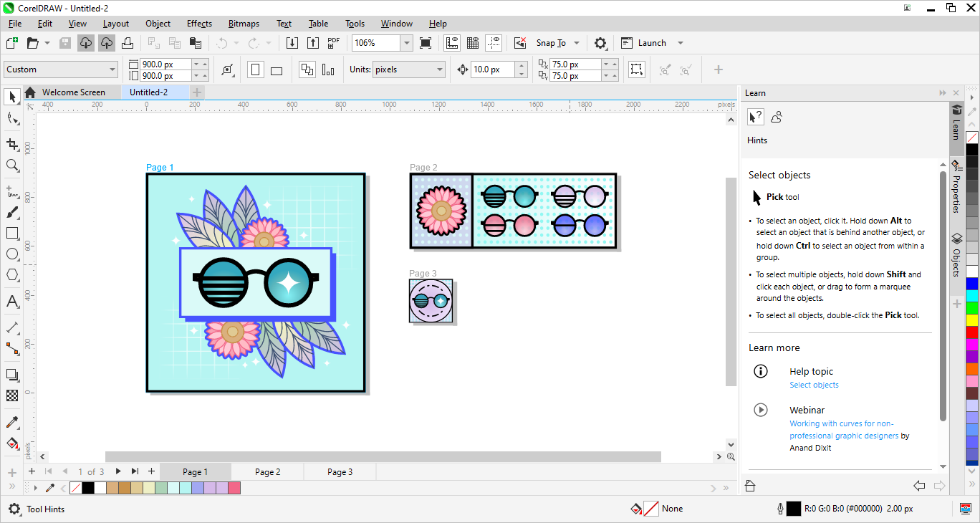Activate the Text tool

click(11, 301)
